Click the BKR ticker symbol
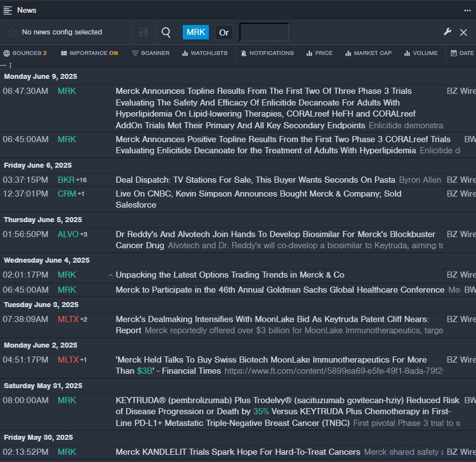Viewport: 476px width, 462px height. (66, 180)
